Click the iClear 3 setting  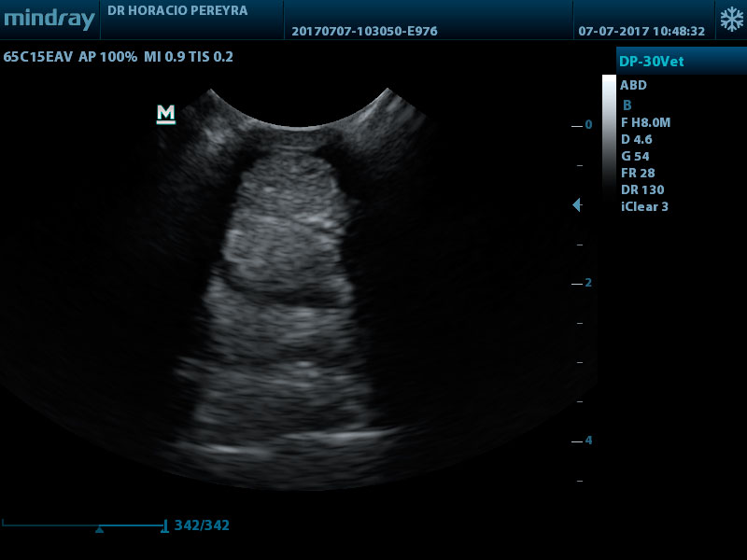pyautogui.click(x=644, y=206)
